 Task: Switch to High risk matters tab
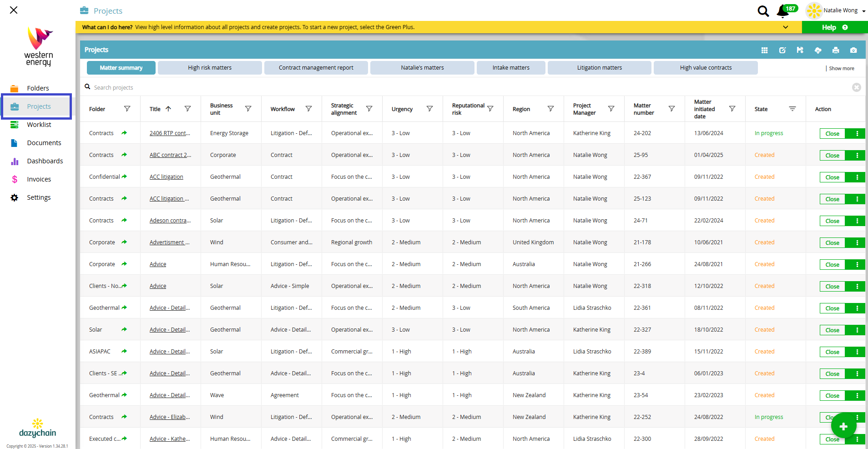point(210,68)
